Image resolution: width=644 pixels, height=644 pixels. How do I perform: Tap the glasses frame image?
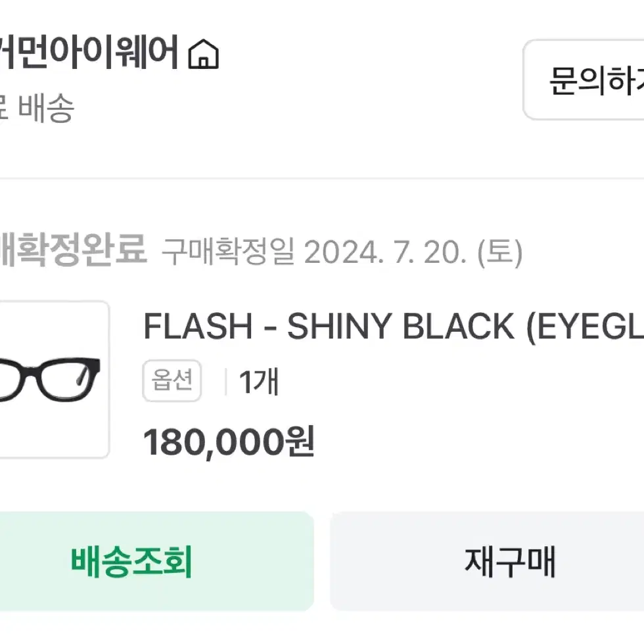(50, 379)
